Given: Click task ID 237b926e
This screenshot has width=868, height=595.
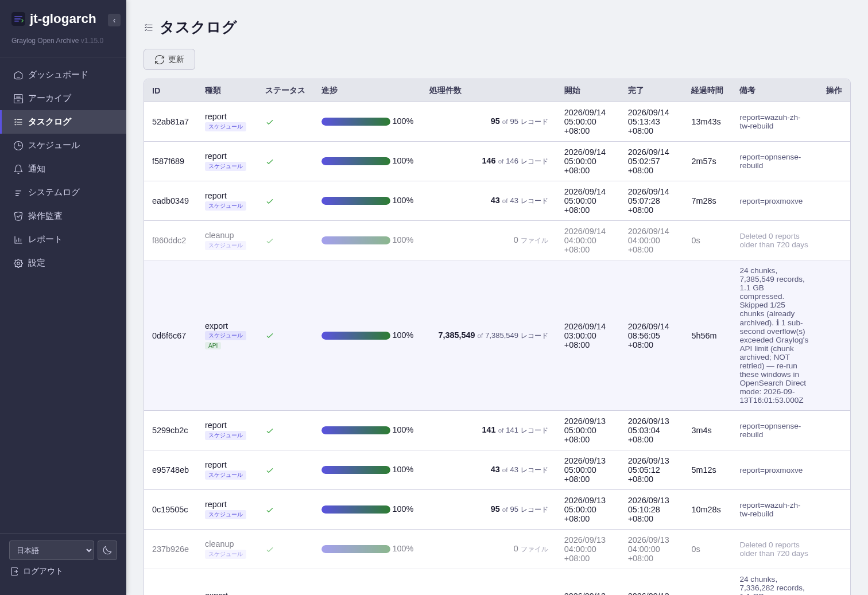Looking at the screenshot, I should 170,549.
